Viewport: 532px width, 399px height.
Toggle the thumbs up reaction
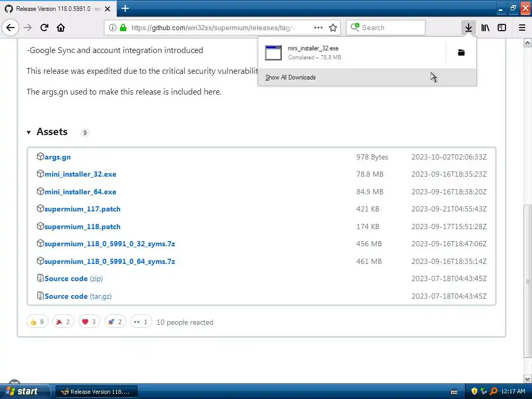[x=37, y=322]
